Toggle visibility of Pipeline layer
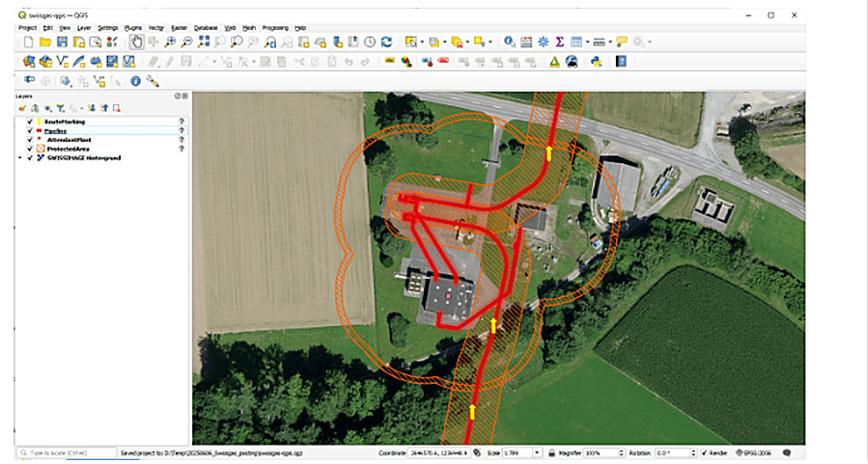 coord(30,130)
